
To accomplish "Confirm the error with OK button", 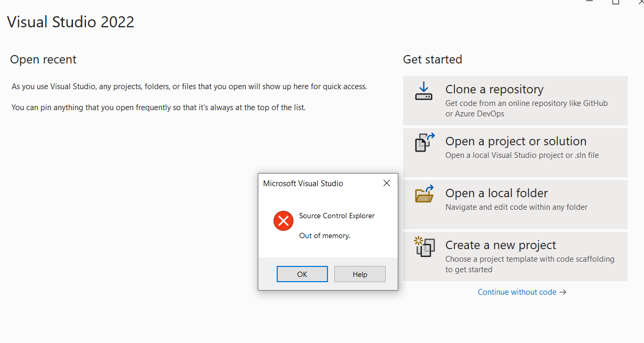I will pos(302,274).
